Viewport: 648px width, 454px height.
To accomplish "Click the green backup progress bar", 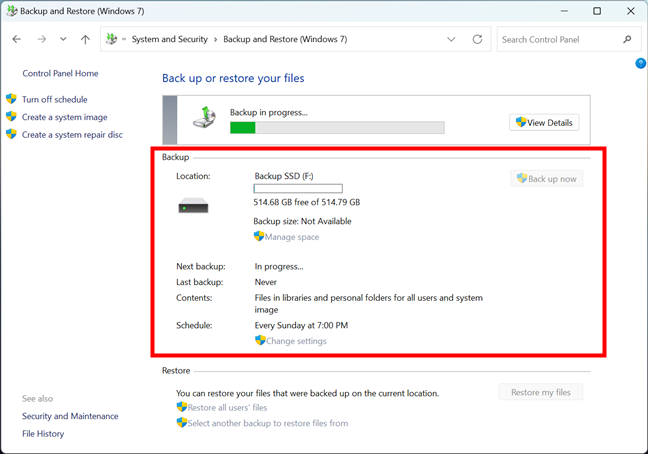I will 337,128.
